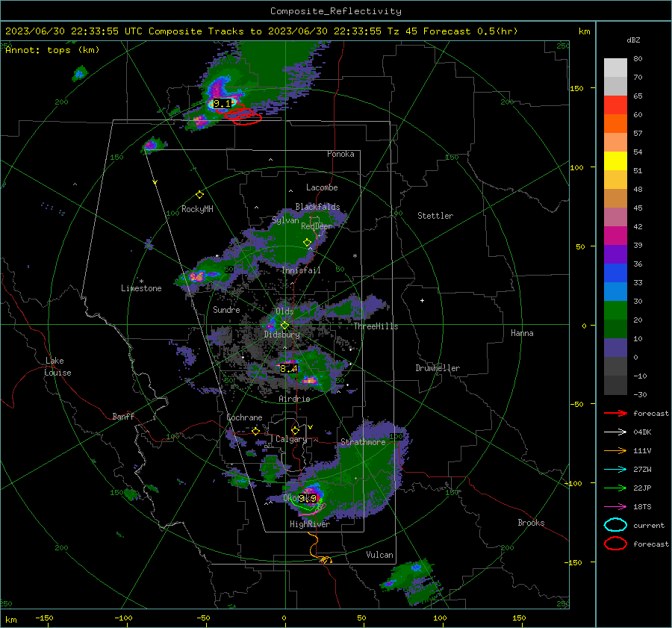Viewport: 672px width, 628px height.
Task: Click the yellow diamond marker beside RockyMH
Action: [199, 195]
